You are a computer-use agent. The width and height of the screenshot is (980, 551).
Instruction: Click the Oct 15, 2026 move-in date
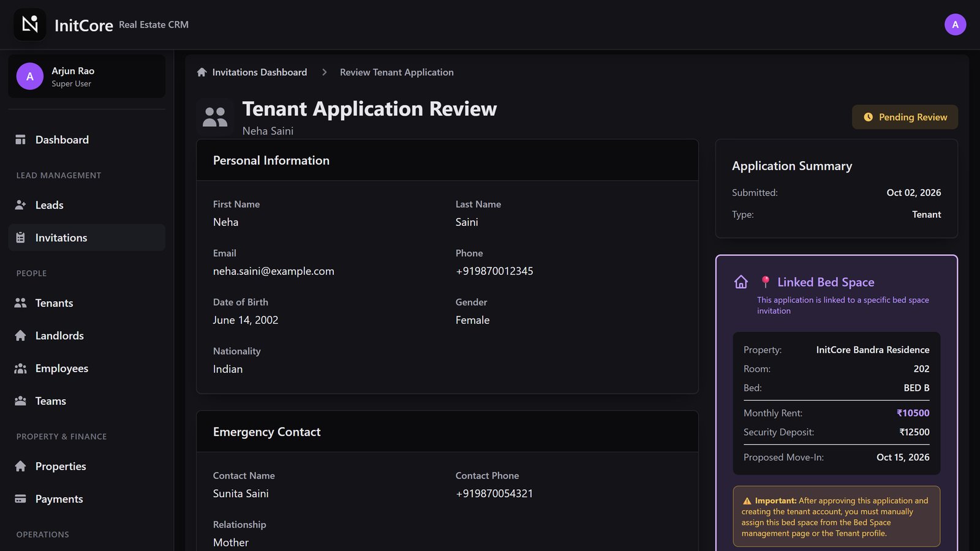point(903,457)
